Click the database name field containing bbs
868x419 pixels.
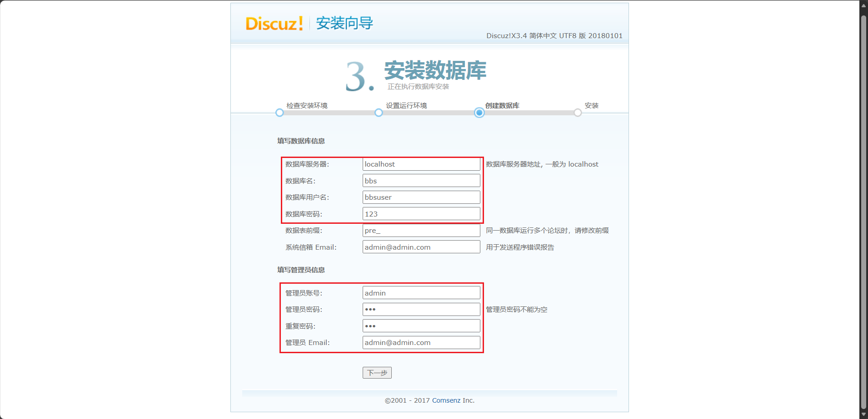tap(421, 181)
